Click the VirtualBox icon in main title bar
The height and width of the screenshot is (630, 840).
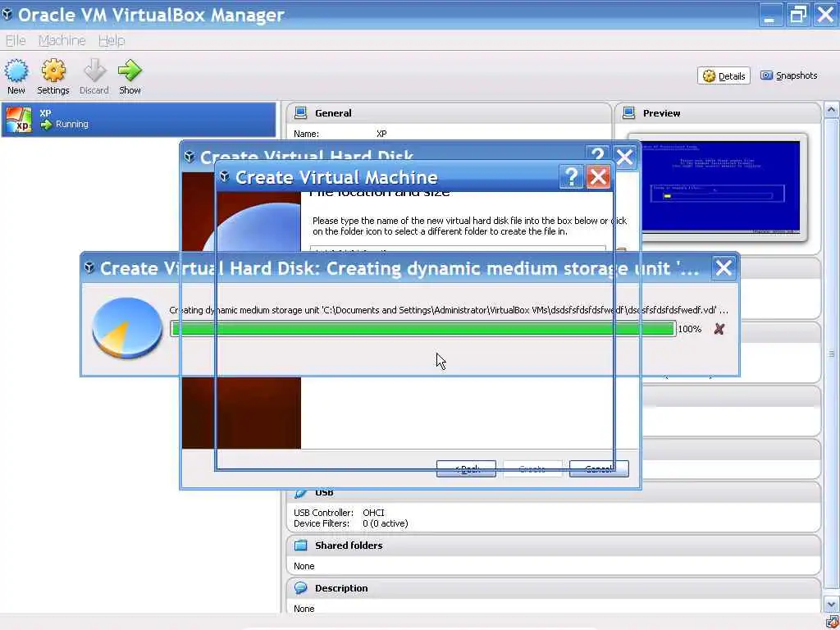click(x=7, y=14)
